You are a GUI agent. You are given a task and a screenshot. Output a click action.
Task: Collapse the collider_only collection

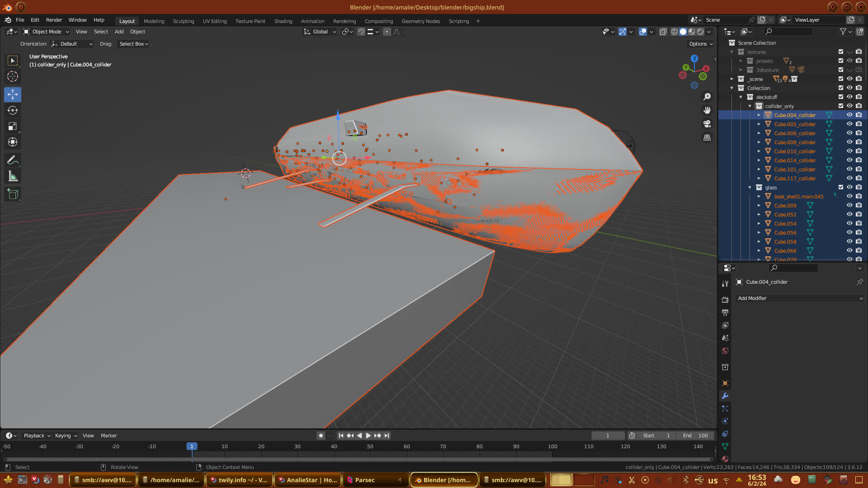[x=750, y=106]
